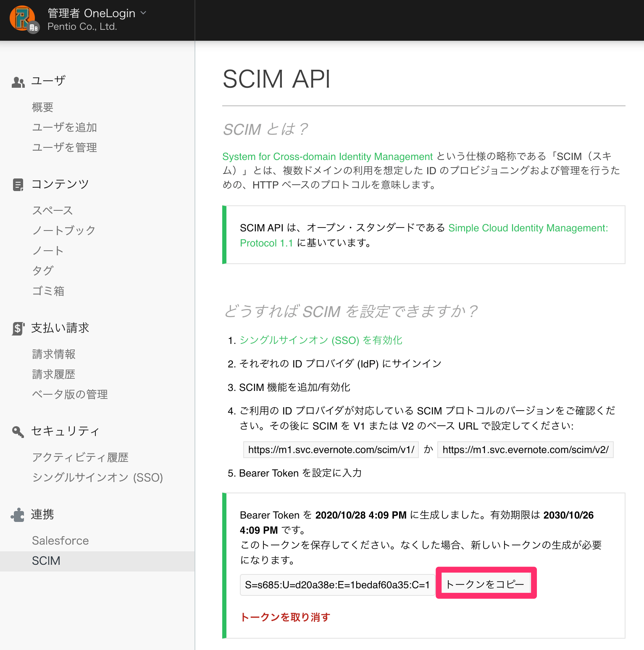
Task: Click the 支払い請求 dollar icon
Action: (18, 328)
